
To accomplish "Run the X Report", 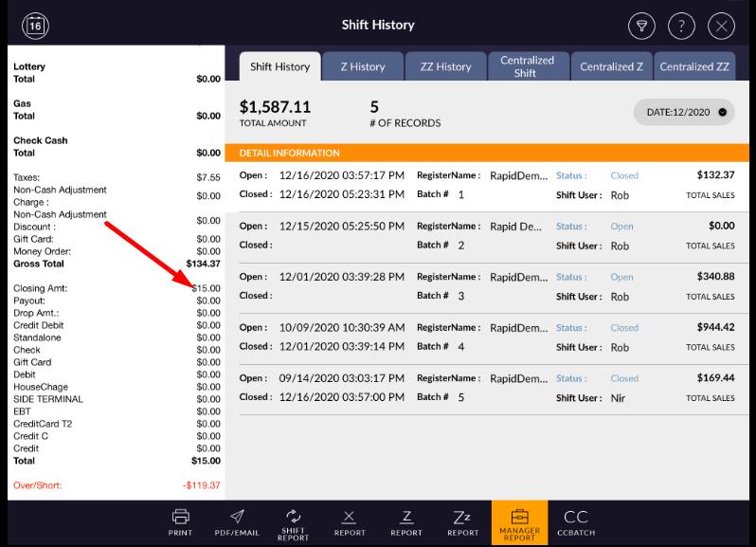I will [350, 521].
